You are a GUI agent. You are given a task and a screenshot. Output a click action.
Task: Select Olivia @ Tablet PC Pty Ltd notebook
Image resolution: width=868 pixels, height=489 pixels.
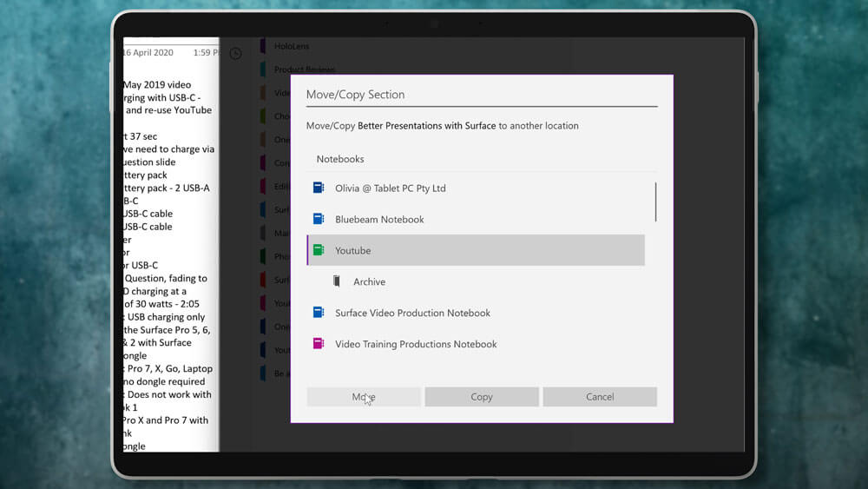click(390, 188)
